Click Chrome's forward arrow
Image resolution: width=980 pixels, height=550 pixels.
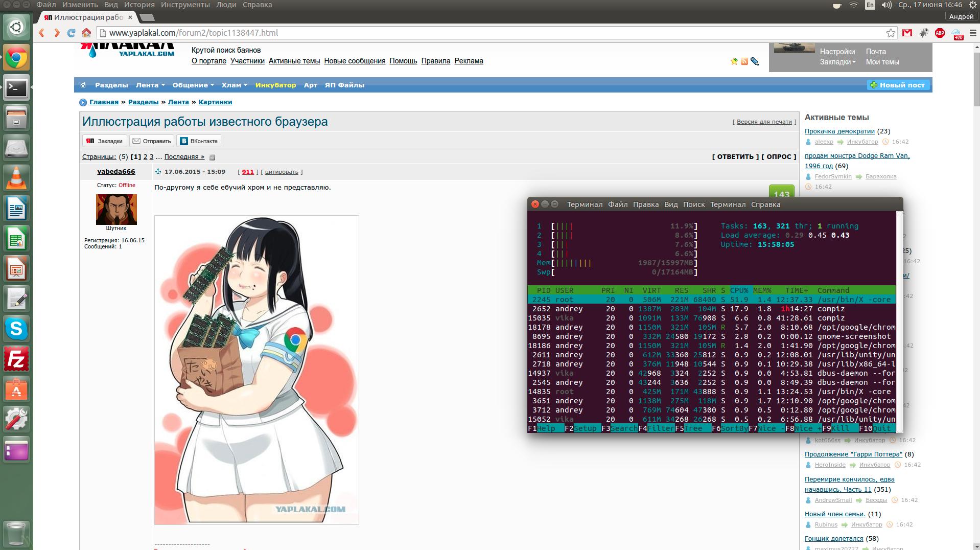[x=57, y=33]
